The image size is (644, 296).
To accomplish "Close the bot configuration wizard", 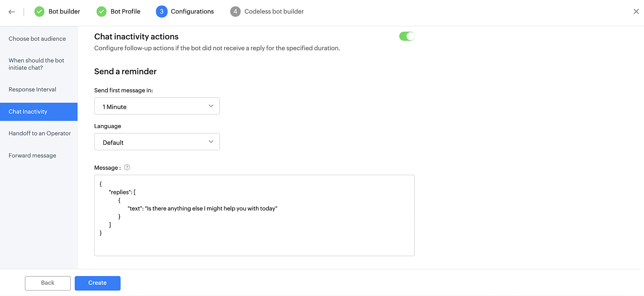I will tap(636, 12).
